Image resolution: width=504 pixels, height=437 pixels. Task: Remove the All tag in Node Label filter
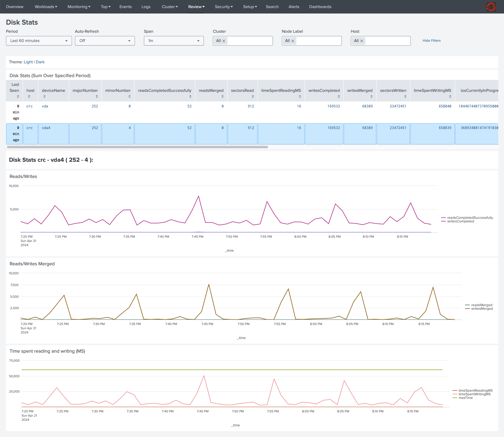[x=293, y=41]
